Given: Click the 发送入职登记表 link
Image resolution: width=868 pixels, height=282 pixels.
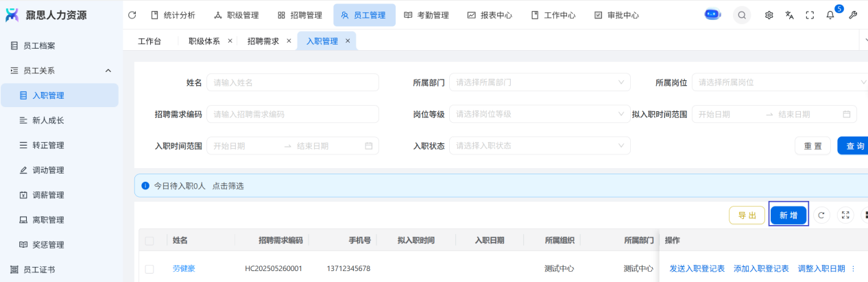Looking at the screenshot, I should [697, 269].
